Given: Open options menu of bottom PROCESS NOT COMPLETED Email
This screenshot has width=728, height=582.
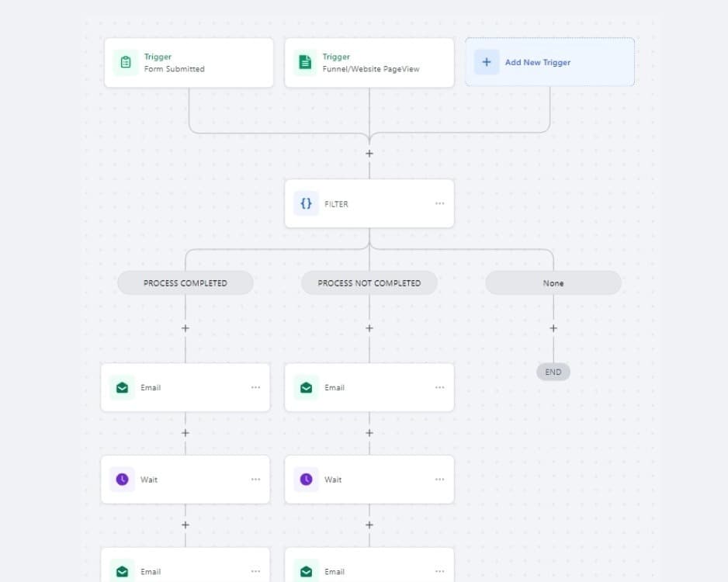Looking at the screenshot, I should click(440, 571).
